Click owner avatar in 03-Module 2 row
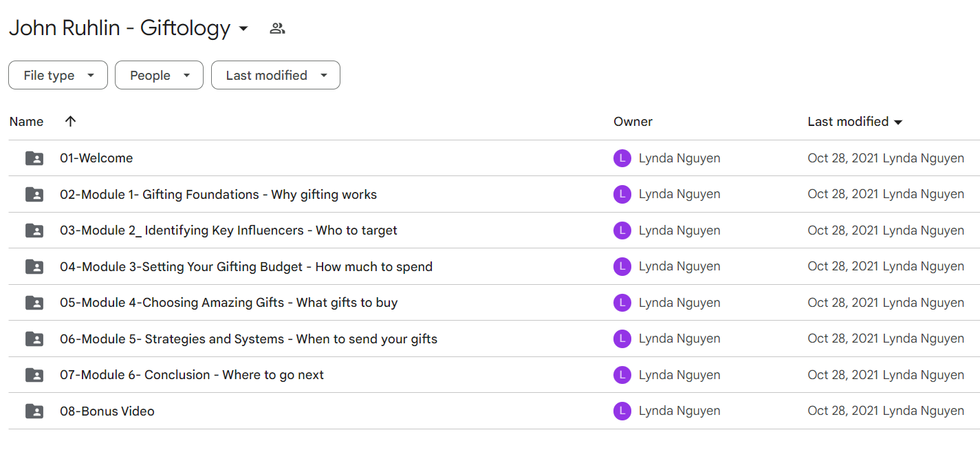 point(622,231)
